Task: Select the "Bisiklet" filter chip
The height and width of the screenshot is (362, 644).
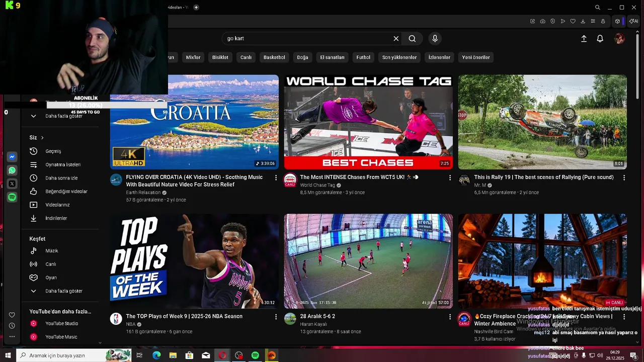Action: click(220, 57)
